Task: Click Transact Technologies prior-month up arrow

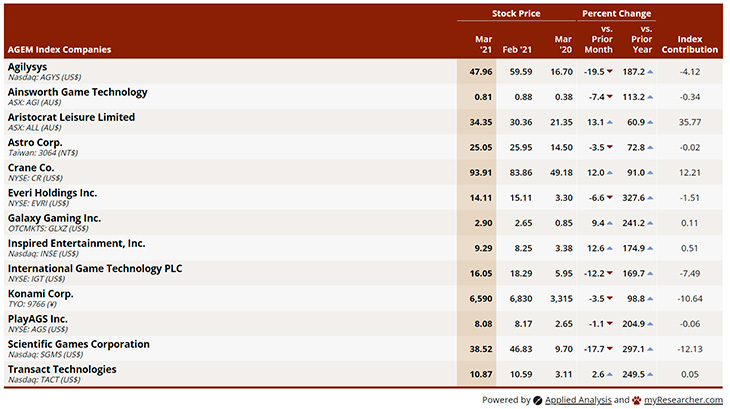Action: 609,375
